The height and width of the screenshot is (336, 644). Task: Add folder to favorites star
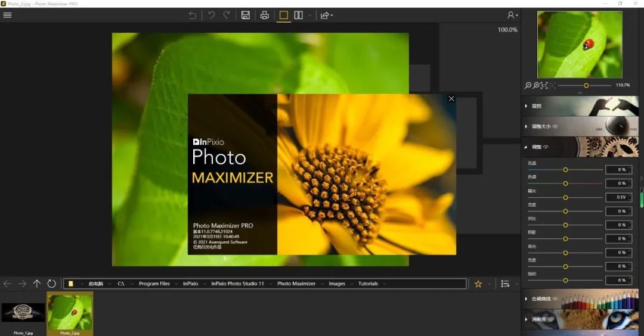(478, 284)
